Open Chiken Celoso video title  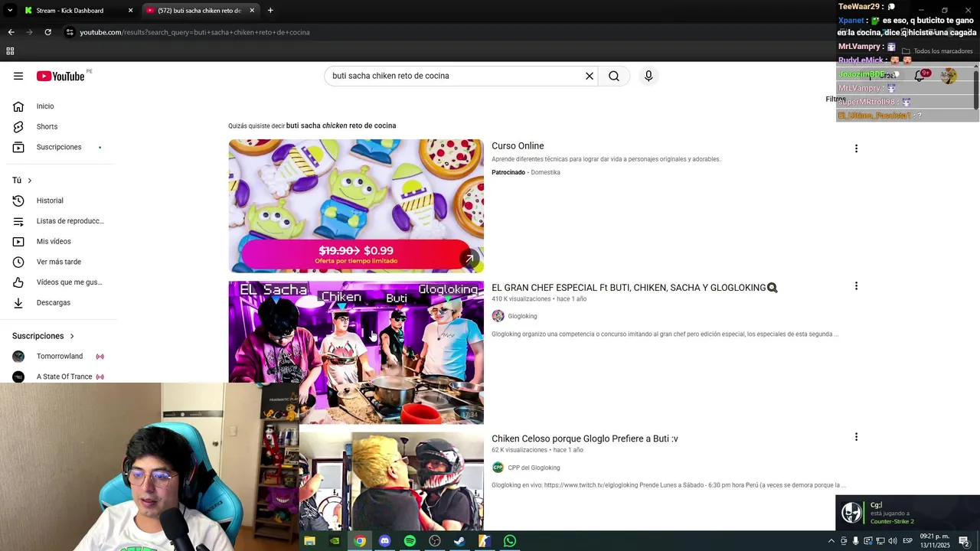(x=585, y=439)
